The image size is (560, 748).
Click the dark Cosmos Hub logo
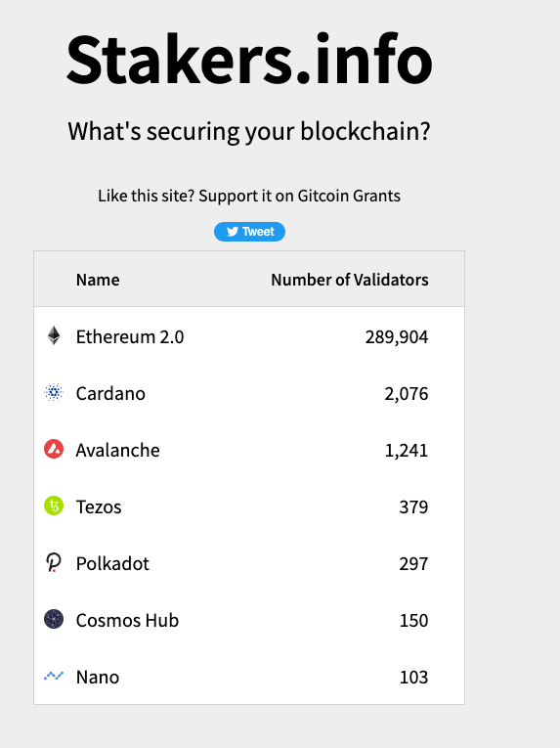tap(54, 619)
